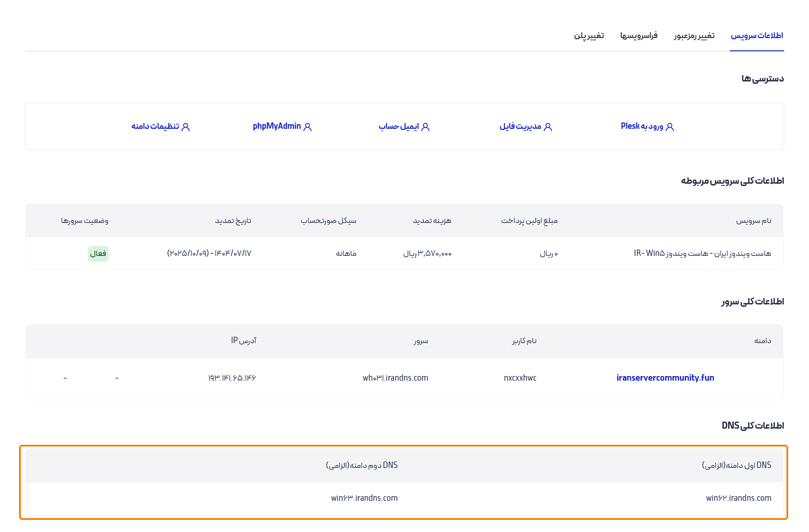Image resolution: width=809 pixels, height=532 pixels.
Task: Open the iranservercommunity.fun domain link
Action: coord(665,378)
